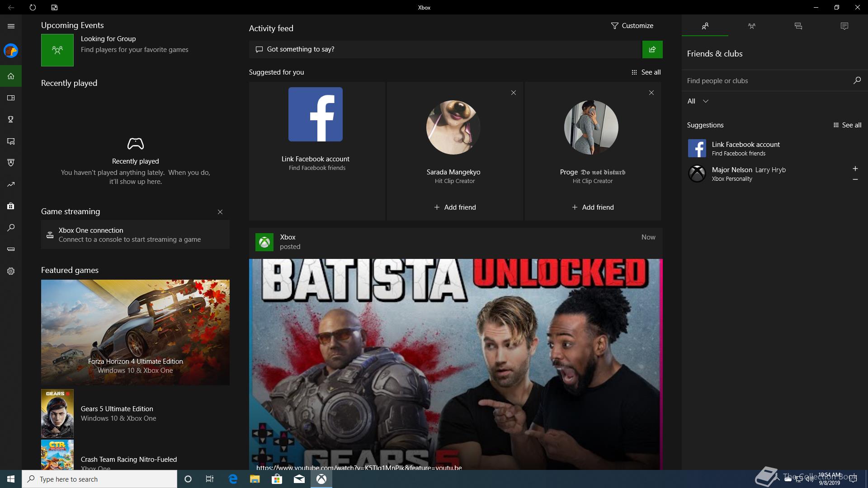Click the Find people or clubs field
The height and width of the screenshot is (488, 868).
766,81
